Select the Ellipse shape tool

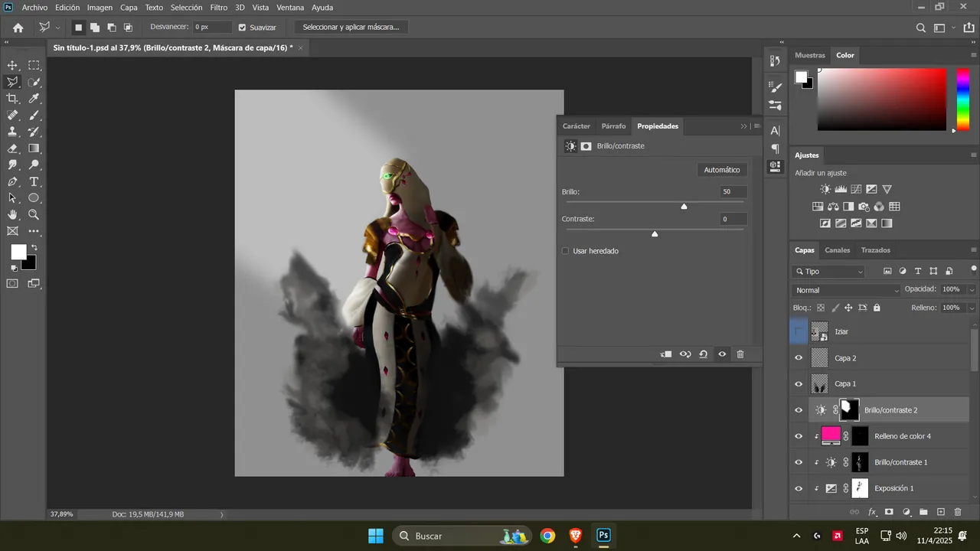[x=34, y=198]
